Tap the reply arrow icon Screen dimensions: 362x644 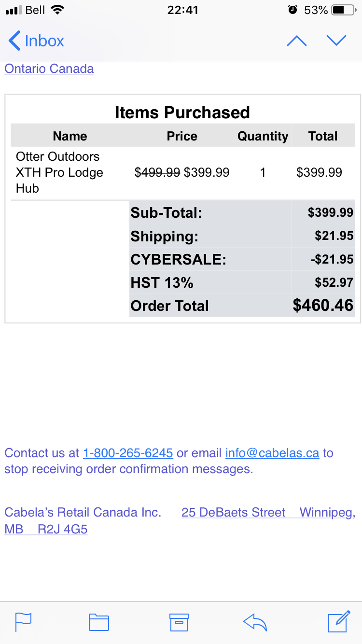[x=255, y=622]
